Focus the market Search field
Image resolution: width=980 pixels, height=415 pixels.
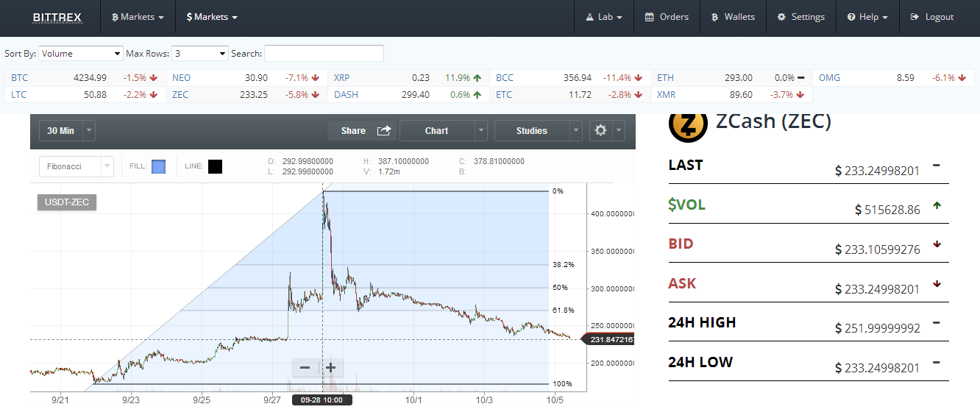[x=324, y=53]
